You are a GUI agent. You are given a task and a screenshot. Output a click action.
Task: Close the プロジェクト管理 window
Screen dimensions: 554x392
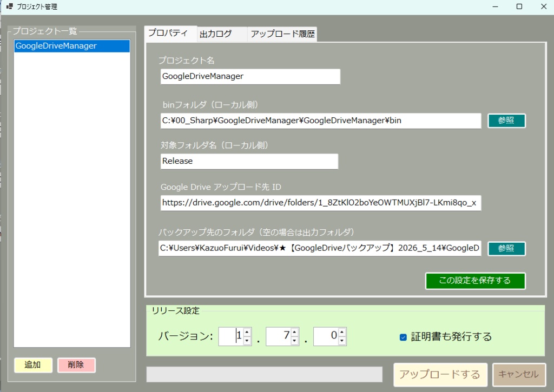[x=544, y=6]
